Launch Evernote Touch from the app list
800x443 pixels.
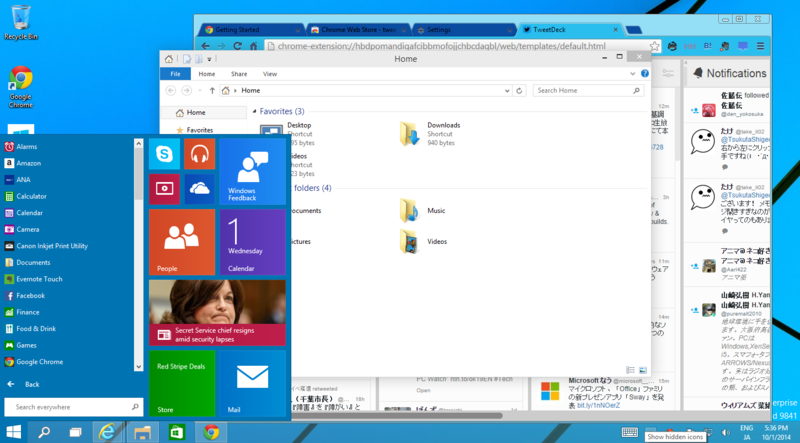tap(39, 279)
